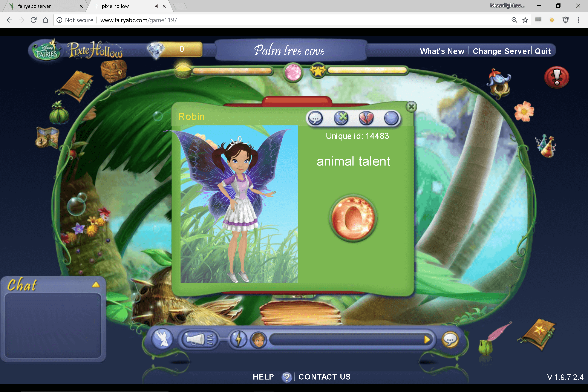The image size is (588, 392).
Task: Open the party hat icon
Action: (547, 146)
